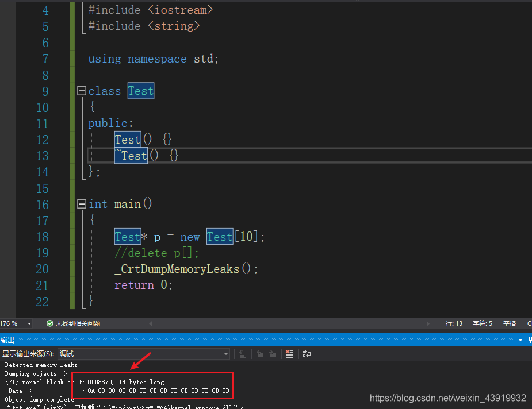
Task: Click the 行: 13 line indicator
Action: 454,323
